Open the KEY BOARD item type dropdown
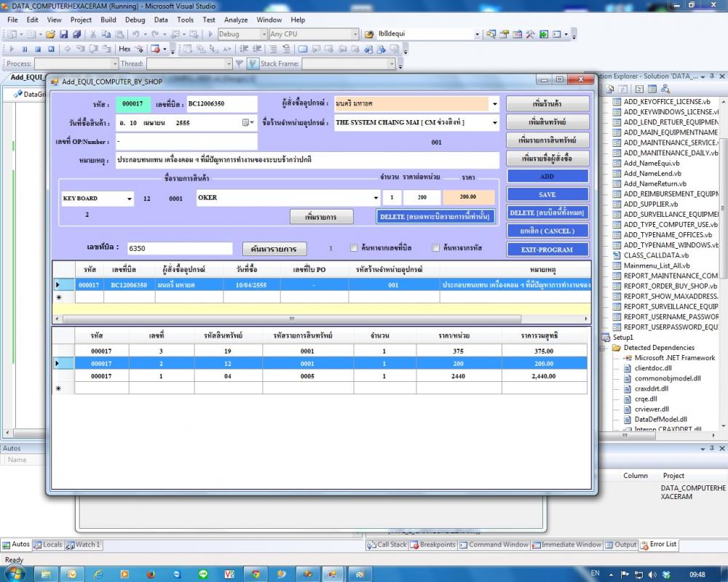The image size is (728, 582). (129, 199)
